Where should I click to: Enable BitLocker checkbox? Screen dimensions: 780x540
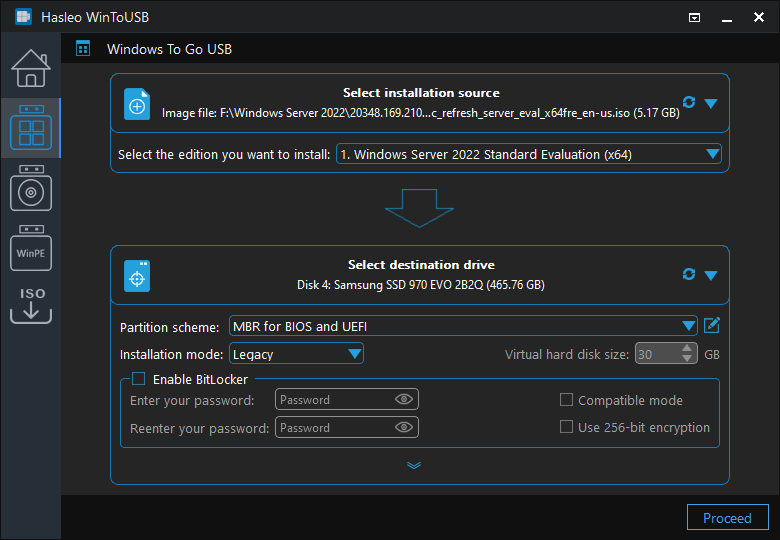(138, 379)
